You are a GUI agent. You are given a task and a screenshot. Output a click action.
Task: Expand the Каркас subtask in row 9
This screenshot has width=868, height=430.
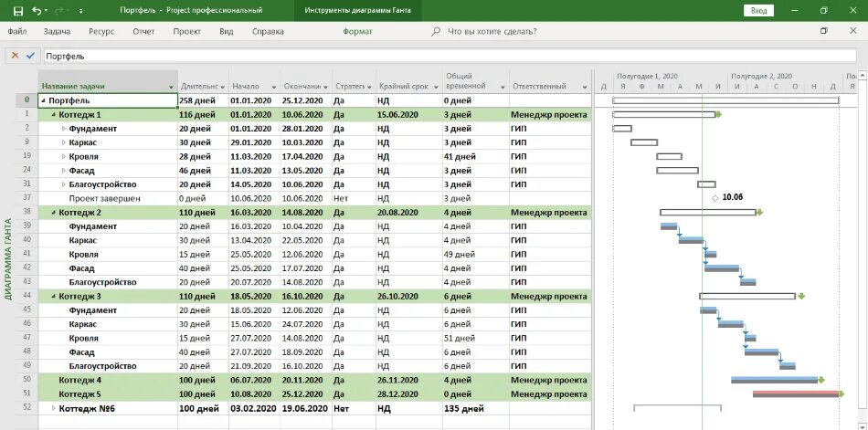click(64, 142)
